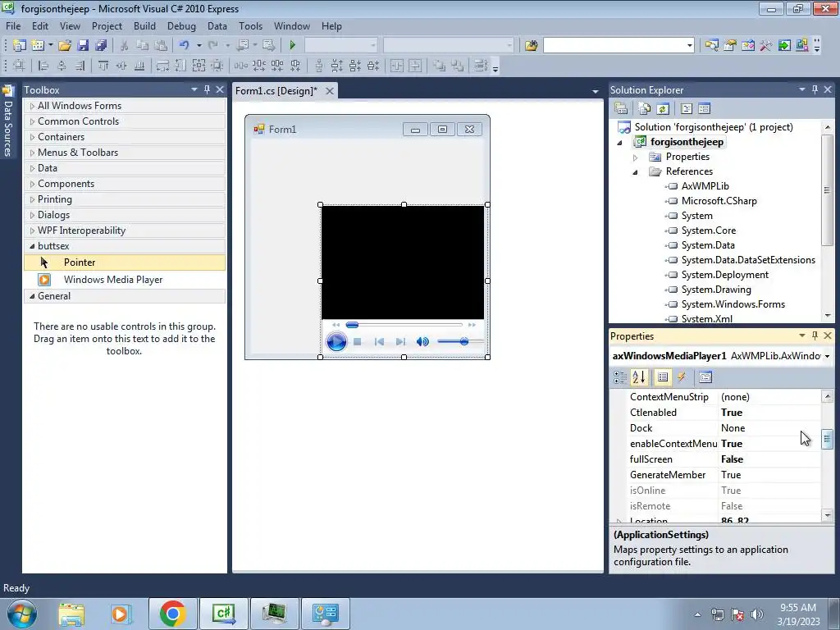Image resolution: width=840 pixels, height=630 pixels.
Task: Pin the Toolbox panel with auto-hide
Action: point(207,89)
